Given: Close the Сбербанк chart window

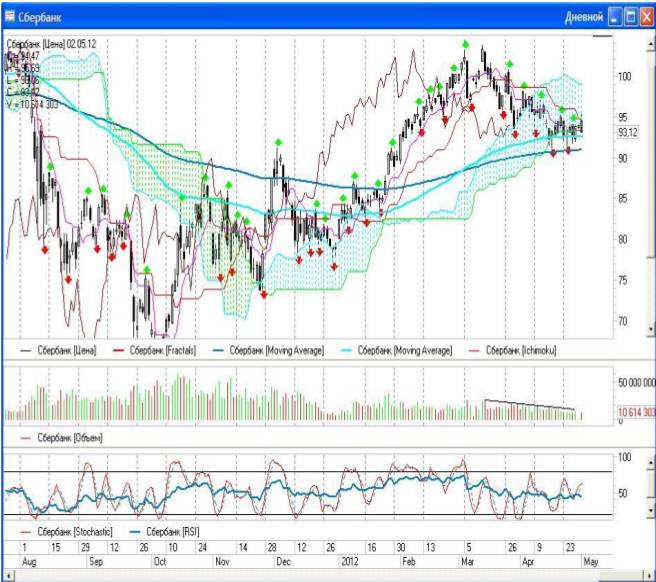Looking at the screenshot, I should pos(646,17).
